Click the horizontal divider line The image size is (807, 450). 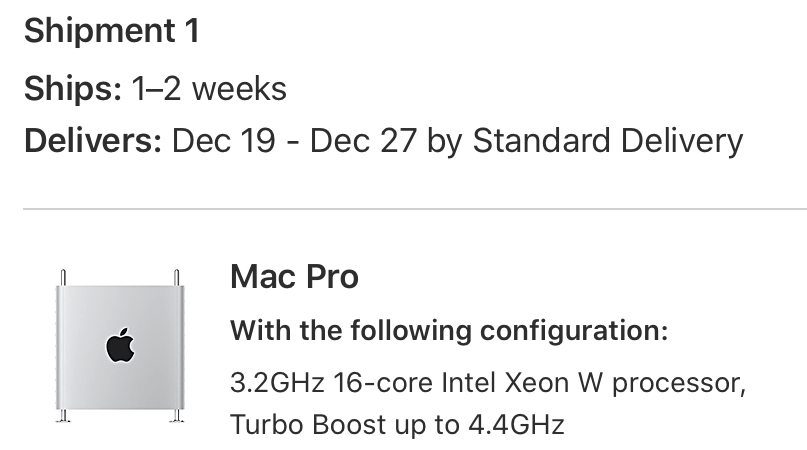coord(415,209)
